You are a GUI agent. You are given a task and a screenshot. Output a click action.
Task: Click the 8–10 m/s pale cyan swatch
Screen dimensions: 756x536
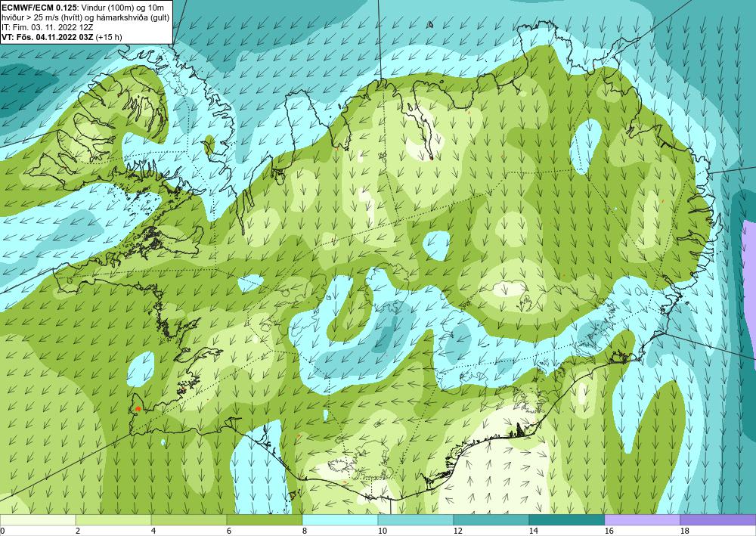(x=340, y=520)
